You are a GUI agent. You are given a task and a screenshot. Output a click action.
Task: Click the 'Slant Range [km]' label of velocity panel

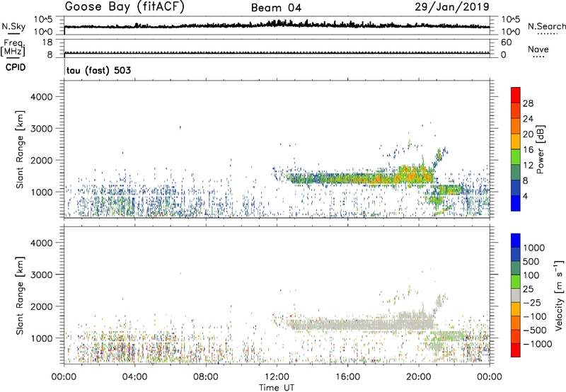[20, 295]
